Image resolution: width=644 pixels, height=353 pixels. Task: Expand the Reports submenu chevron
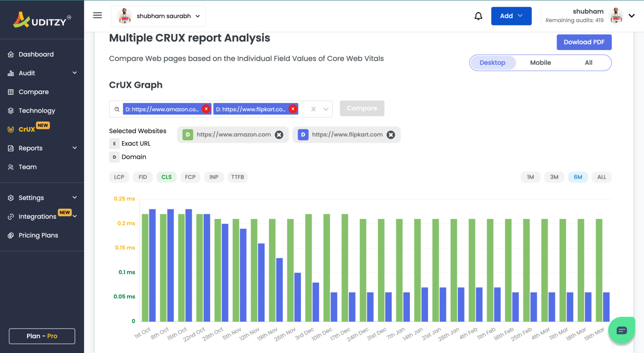[74, 148]
